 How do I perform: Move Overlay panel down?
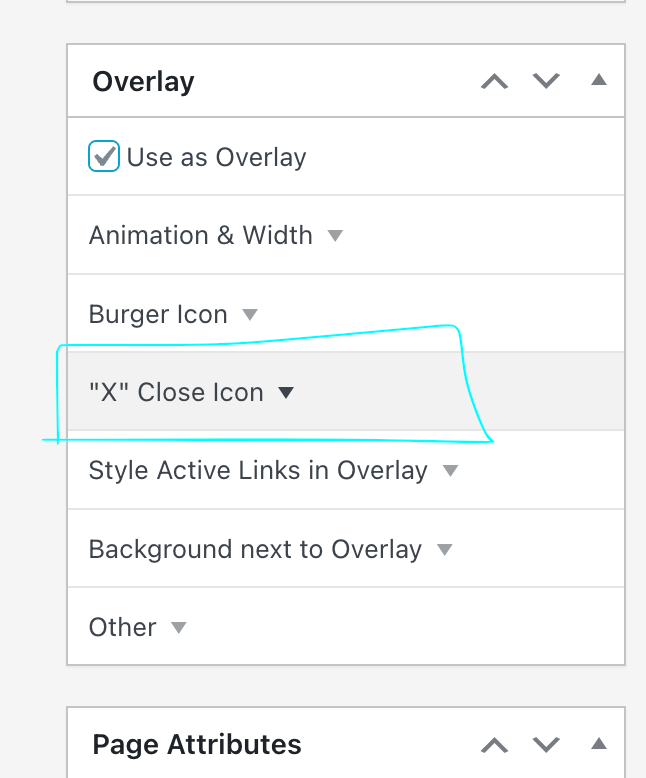point(546,81)
